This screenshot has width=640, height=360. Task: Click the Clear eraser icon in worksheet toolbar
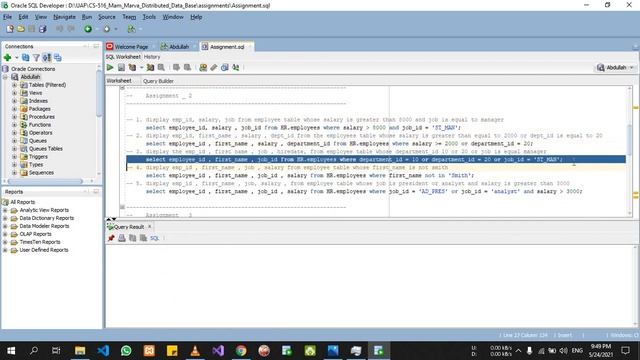click(x=214, y=67)
